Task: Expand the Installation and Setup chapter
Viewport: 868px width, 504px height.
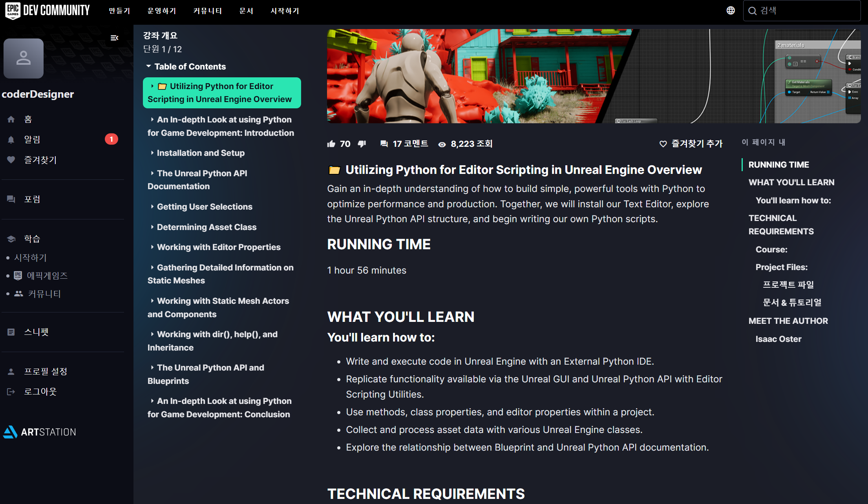Action: (x=152, y=153)
